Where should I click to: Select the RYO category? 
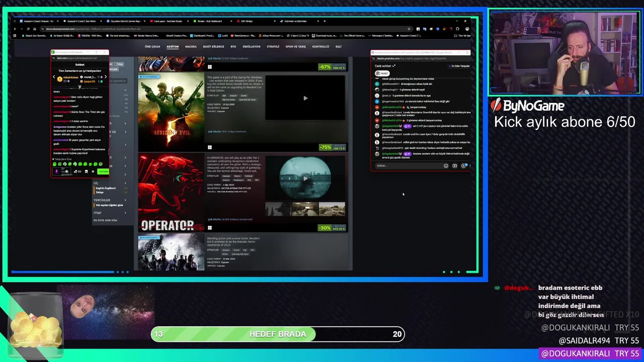233,46
